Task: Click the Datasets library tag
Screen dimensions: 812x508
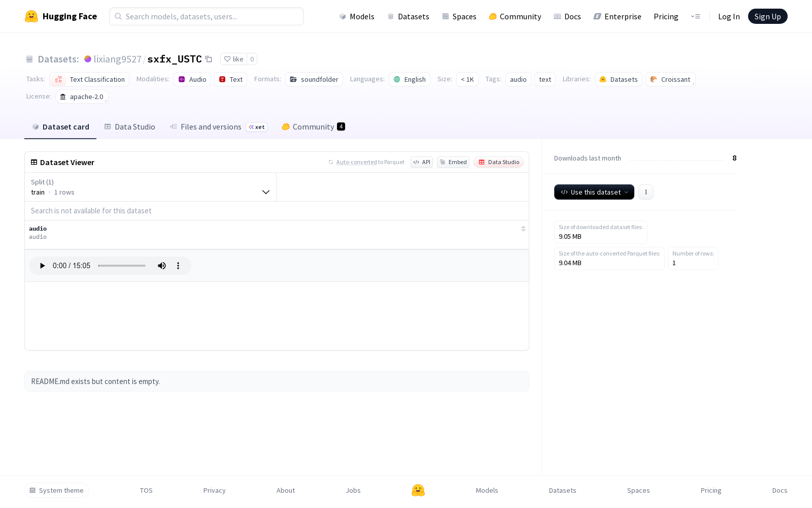Action: tap(619, 79)
